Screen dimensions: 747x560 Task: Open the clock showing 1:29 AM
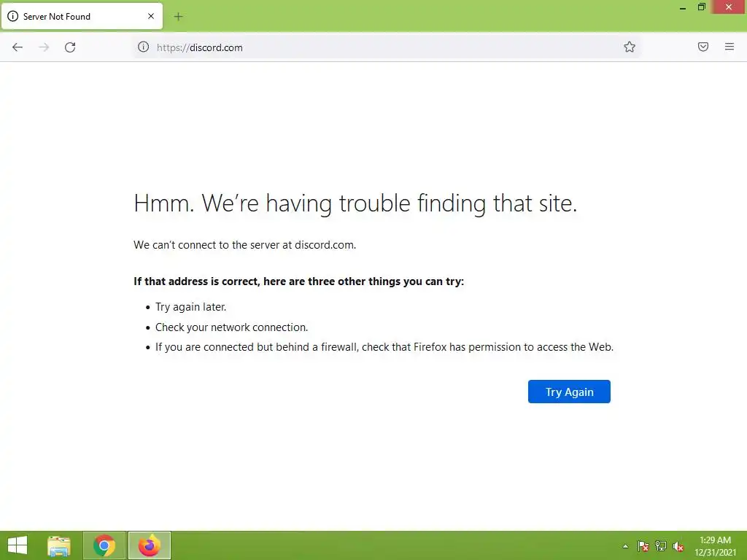(715, 546)
